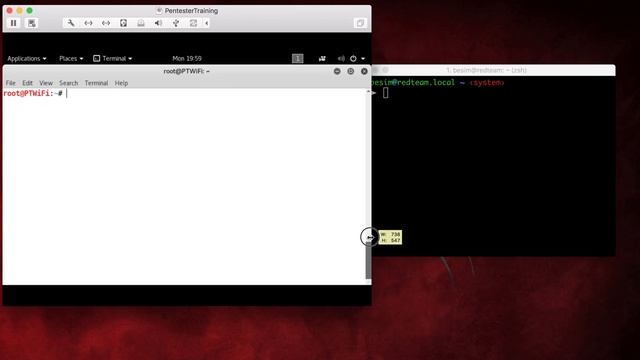Click the window view icon at the toolbar's right end
640x360 pixels.
tap(360, 23)
